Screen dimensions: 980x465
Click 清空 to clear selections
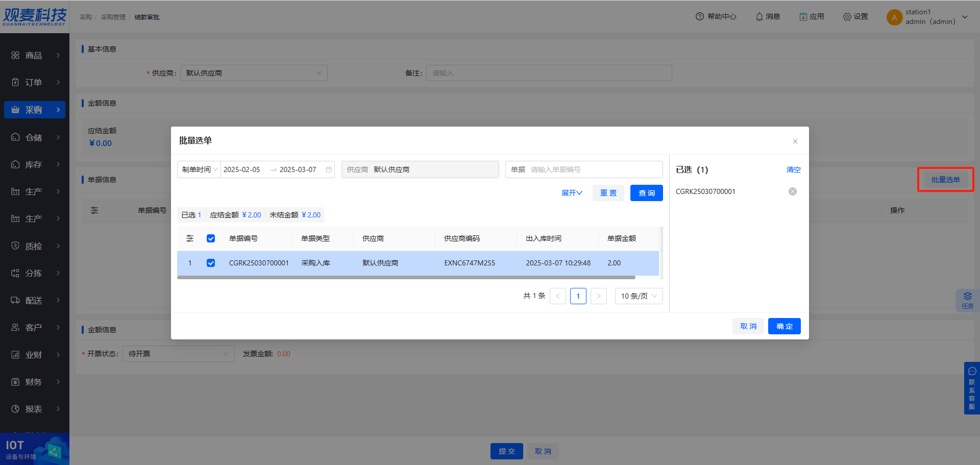(794, 169)
